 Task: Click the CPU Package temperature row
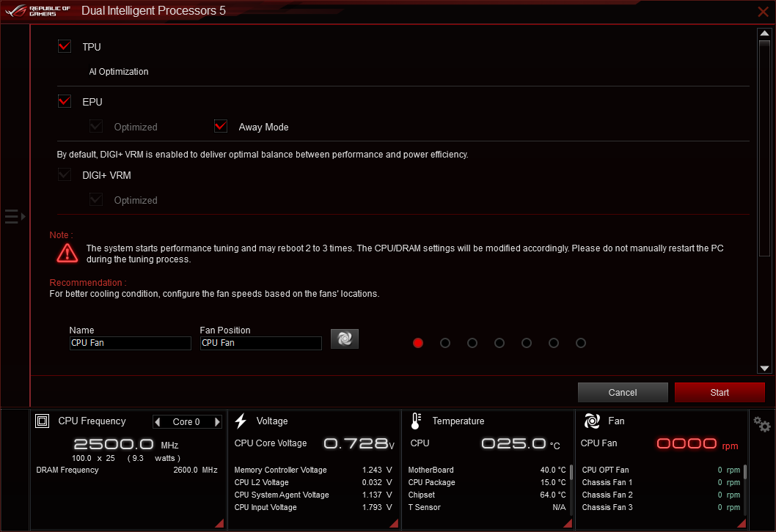[487, 482]
